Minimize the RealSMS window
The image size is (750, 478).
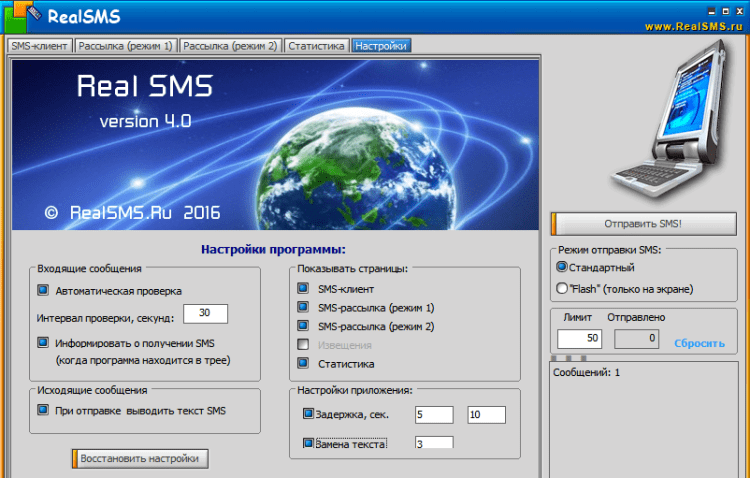pos(712,11)
